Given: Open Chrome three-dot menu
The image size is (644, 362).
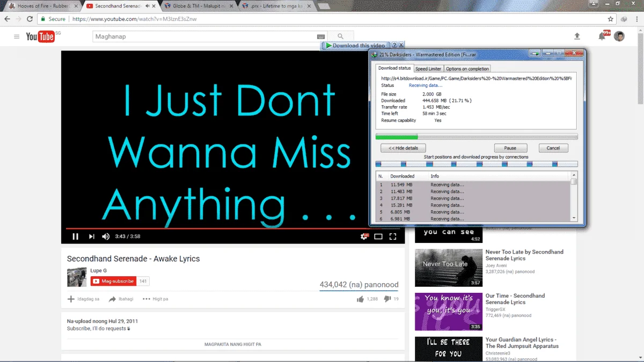Looking at the screenshot, I should point(636,19).
